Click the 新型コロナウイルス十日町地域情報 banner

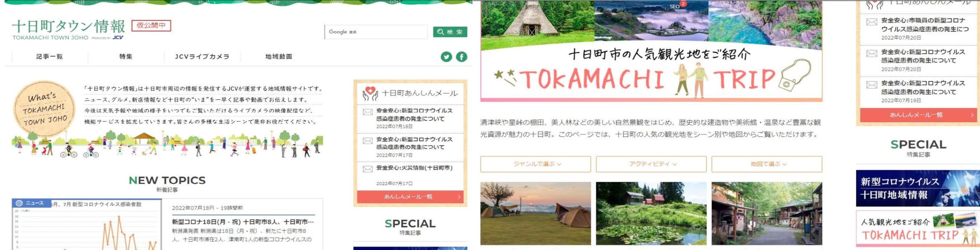[x=918, y=188]
